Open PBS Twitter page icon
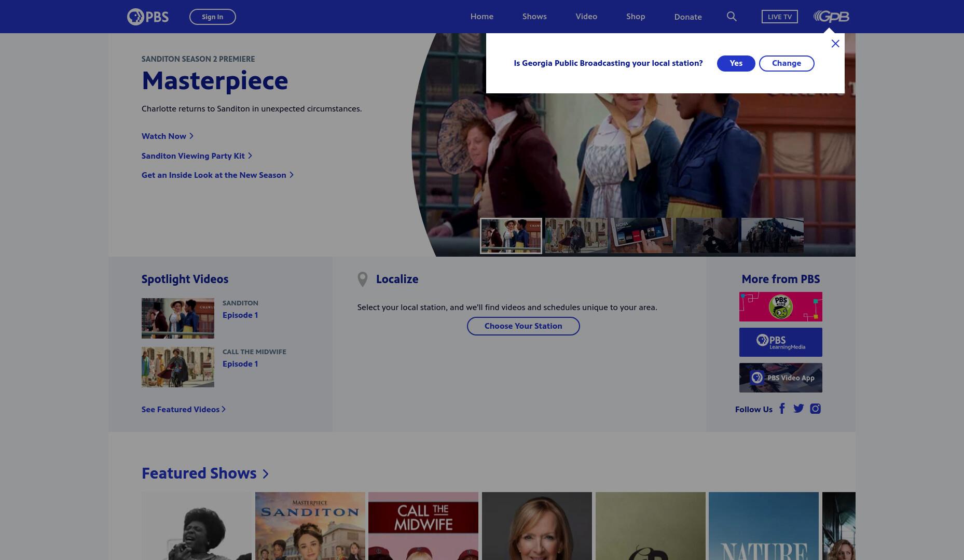Screen dimensions: 964x560 click(x=798, y=409)
